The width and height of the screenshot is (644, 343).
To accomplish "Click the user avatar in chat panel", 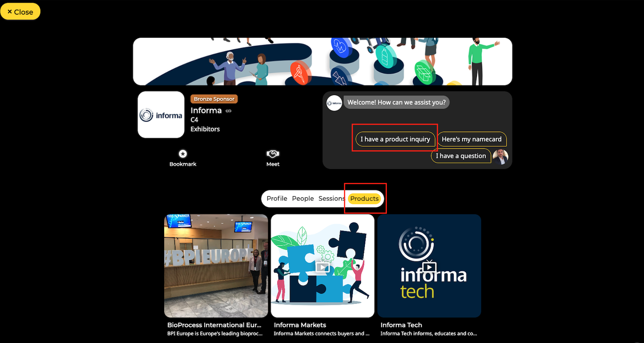I will (x=500, y=157).
